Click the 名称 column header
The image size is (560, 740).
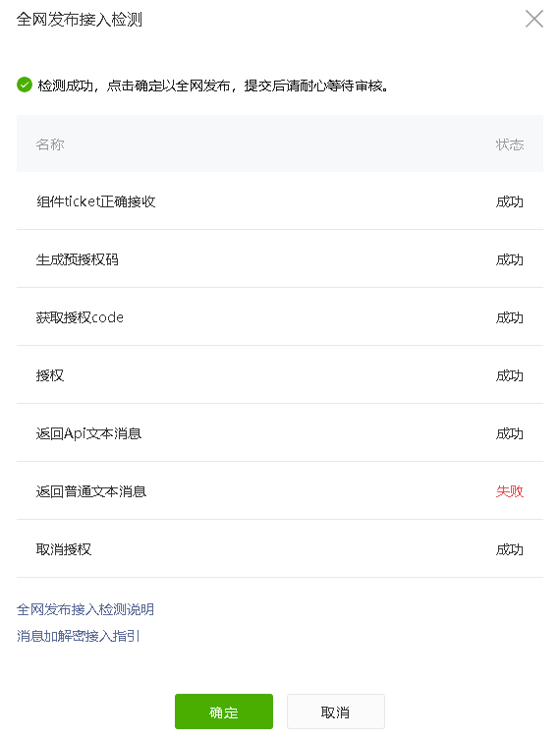[x=50, y=144]
